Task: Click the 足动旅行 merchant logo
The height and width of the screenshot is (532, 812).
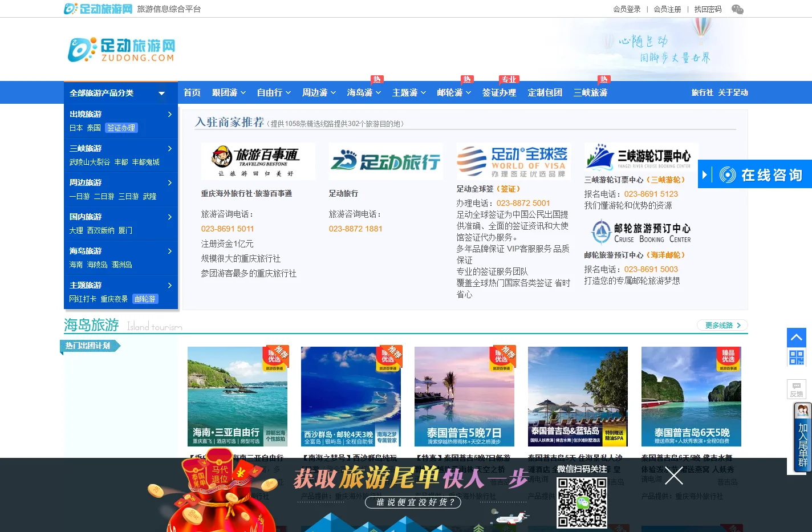Action: (x=385, y=161)
